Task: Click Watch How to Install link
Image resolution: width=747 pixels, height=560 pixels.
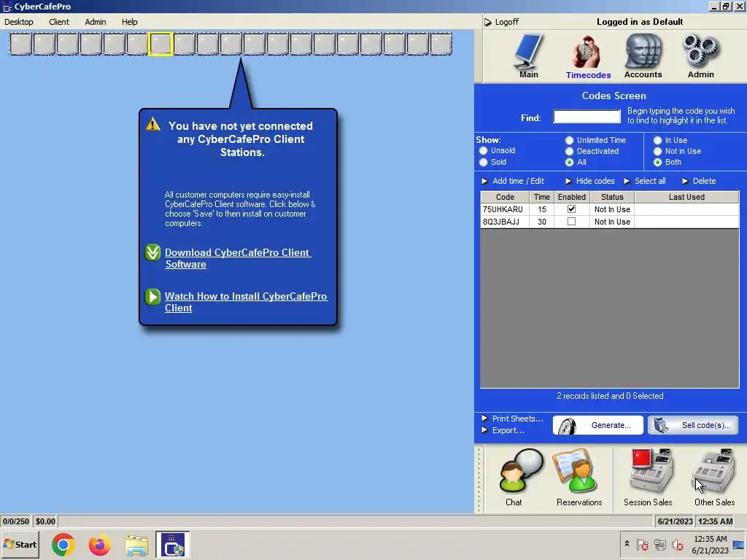Action: 246,302
